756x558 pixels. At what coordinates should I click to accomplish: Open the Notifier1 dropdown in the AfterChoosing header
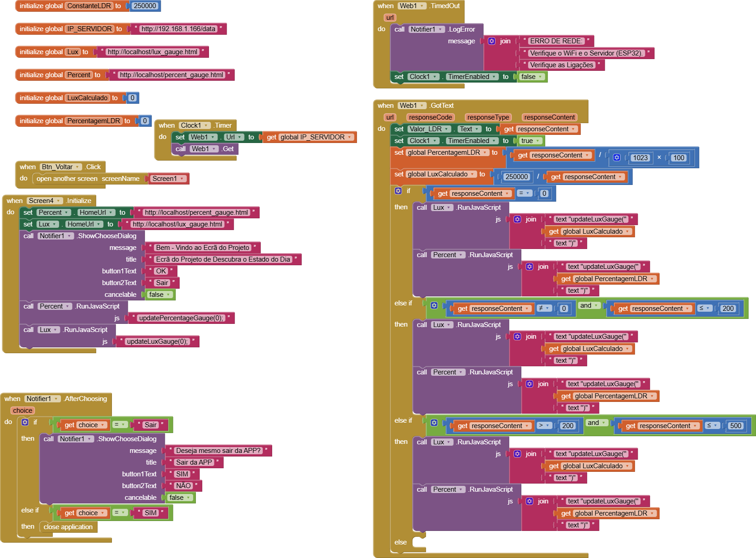pos(42,399)
